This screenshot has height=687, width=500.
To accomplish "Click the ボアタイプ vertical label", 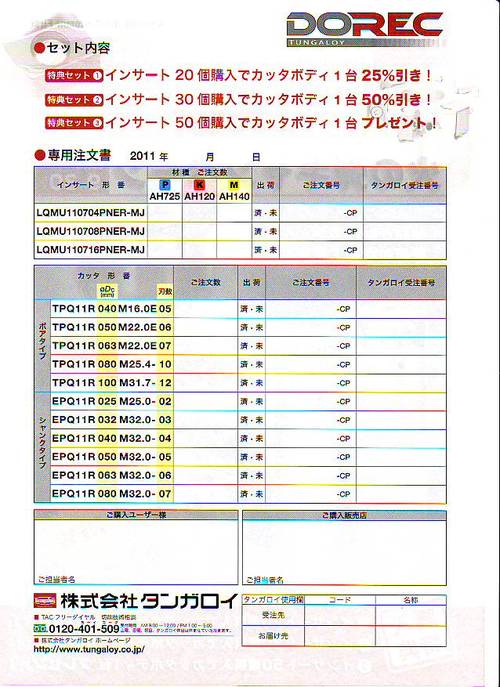I will [42, 341].
